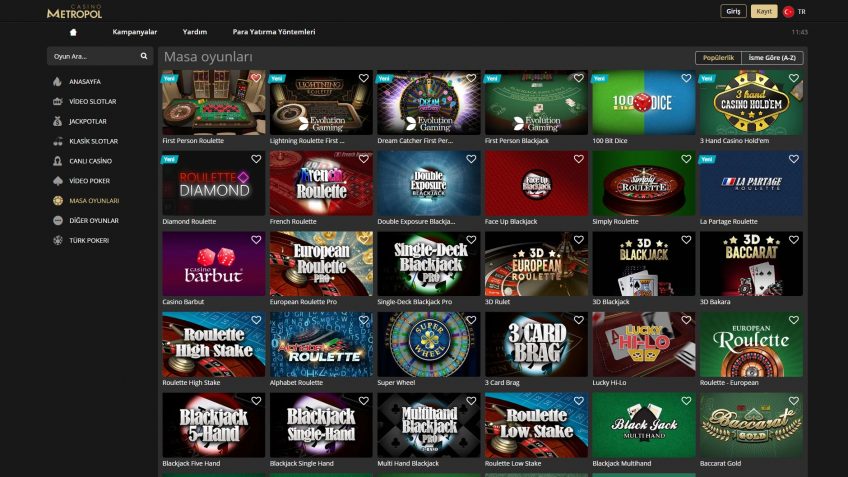Click the Kayıt register button

tap(764, 12)
